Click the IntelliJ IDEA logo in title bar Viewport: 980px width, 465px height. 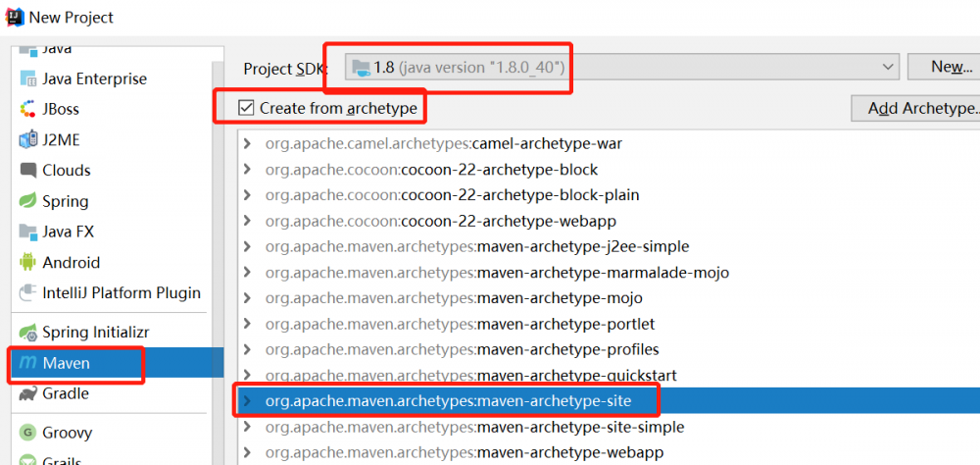point(15,17)
